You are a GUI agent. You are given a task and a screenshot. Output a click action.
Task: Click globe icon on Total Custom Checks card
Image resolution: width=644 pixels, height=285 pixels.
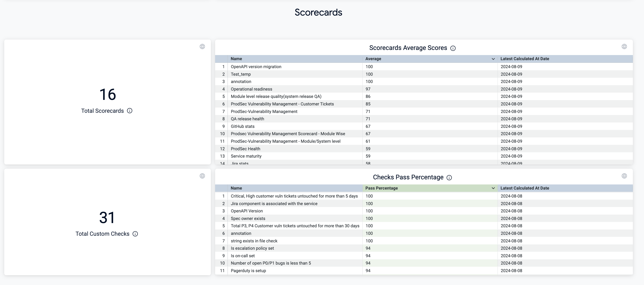click(x=202, y=176)
